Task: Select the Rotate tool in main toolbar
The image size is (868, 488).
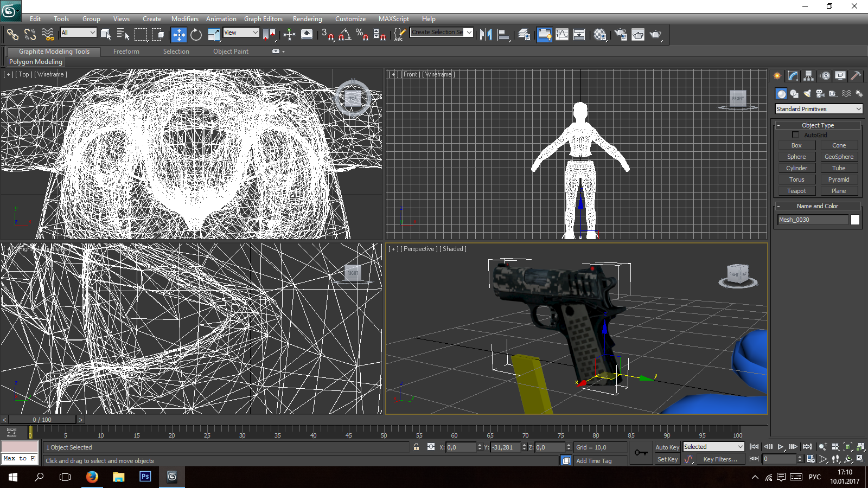Action: [196, 35]
